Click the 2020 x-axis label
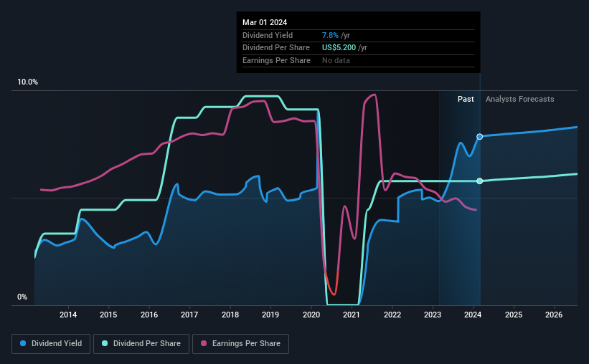Viewport: 589px width, 364px height. pos(311,315)
